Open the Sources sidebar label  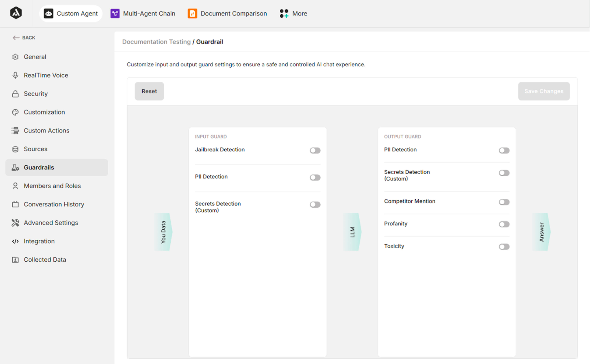[x=35, y=149]
